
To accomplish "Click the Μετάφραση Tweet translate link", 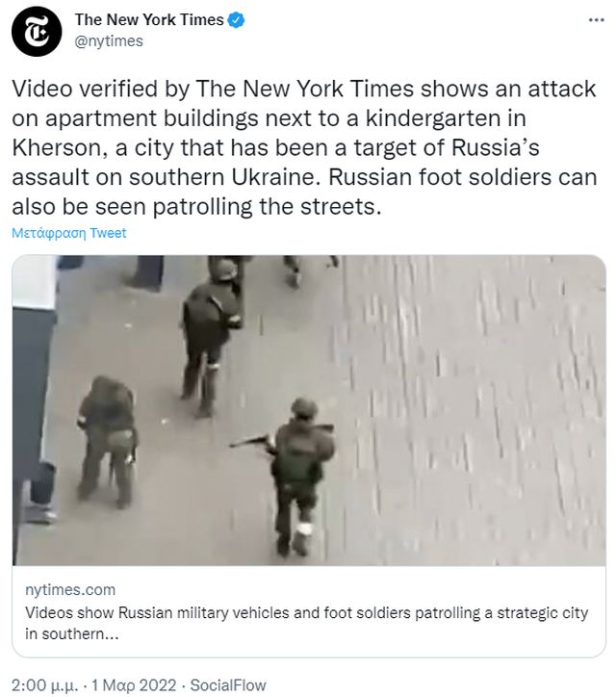I will (x=69, y=232).
